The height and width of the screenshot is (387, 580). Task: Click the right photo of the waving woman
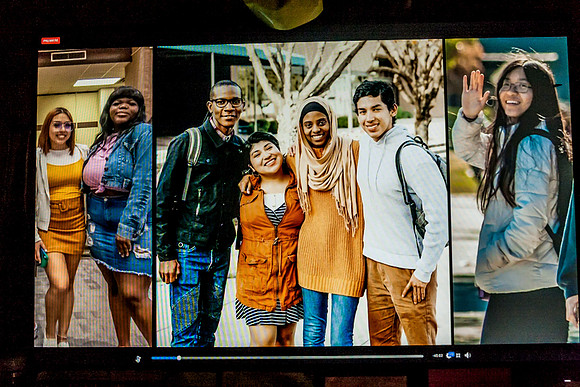(512, 190)
